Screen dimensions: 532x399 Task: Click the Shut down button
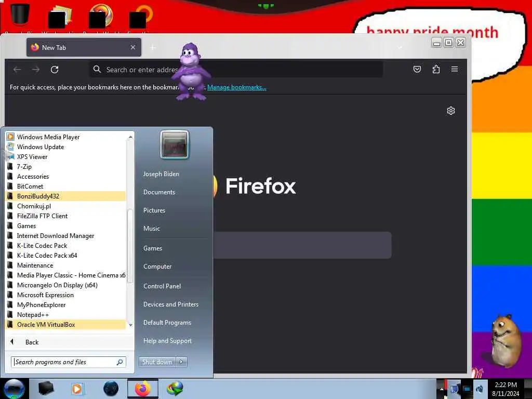point(157,362)
